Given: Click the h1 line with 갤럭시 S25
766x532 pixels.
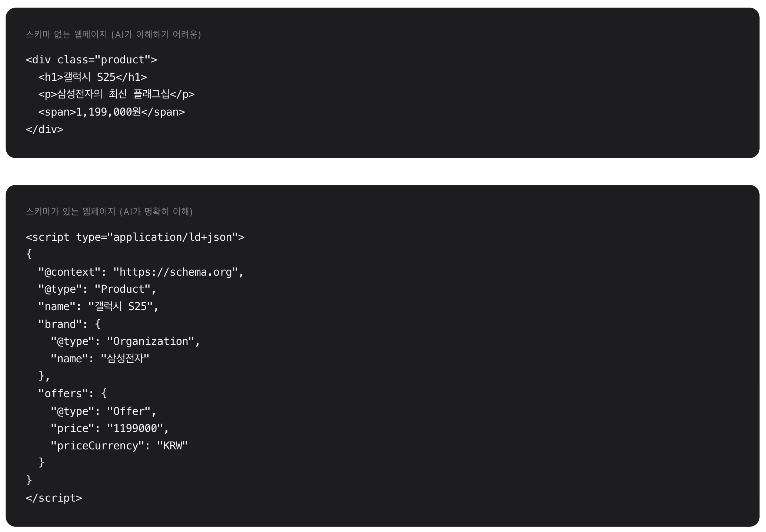Looking at the screenshot, I should (93, 77).
